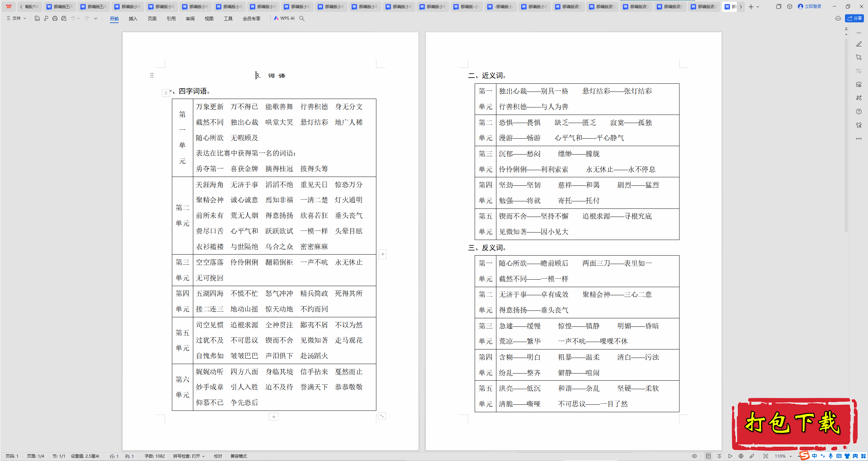This screenshot has width=868, height=461.
Task: Click the Sogou skin shirt icon
Action: pyautogui.click(x=847, y=456)
